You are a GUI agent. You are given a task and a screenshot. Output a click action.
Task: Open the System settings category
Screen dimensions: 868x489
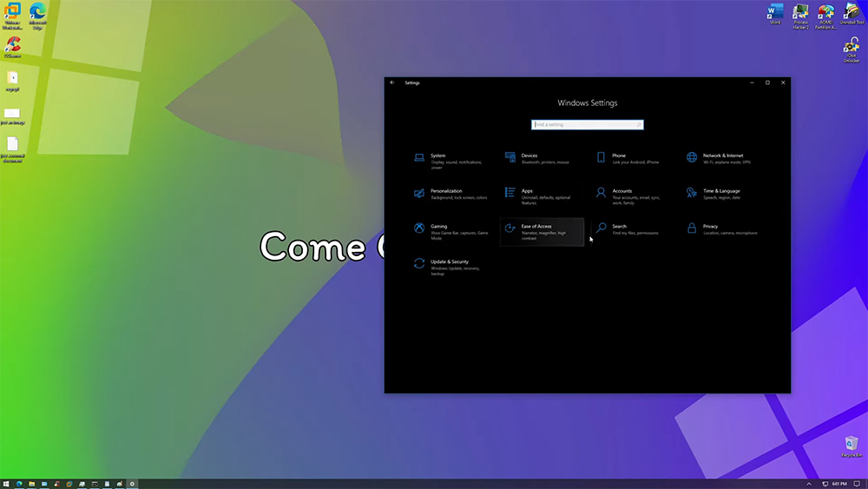(x=451, y=161)
